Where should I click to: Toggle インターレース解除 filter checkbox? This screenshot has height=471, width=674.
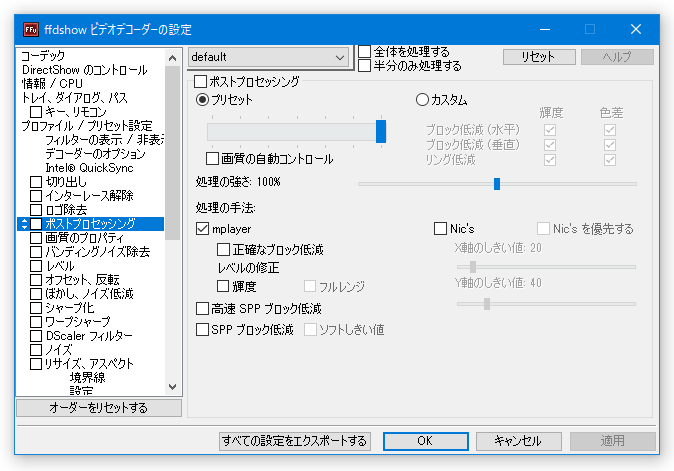(x=36, y=196)
